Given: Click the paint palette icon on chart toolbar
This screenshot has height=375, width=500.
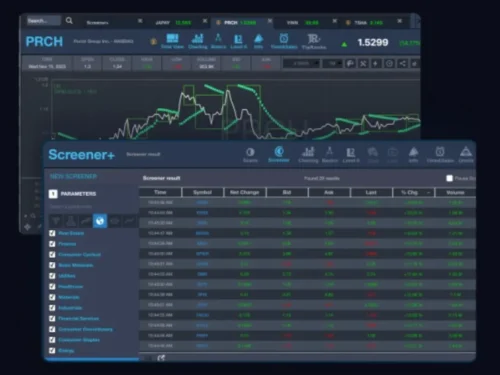Looking at the screenshot, I should (350, 63).
